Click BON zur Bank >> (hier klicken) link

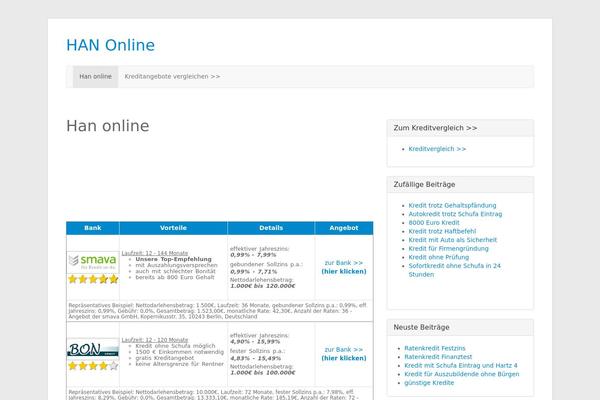click(x=344, y=354)
